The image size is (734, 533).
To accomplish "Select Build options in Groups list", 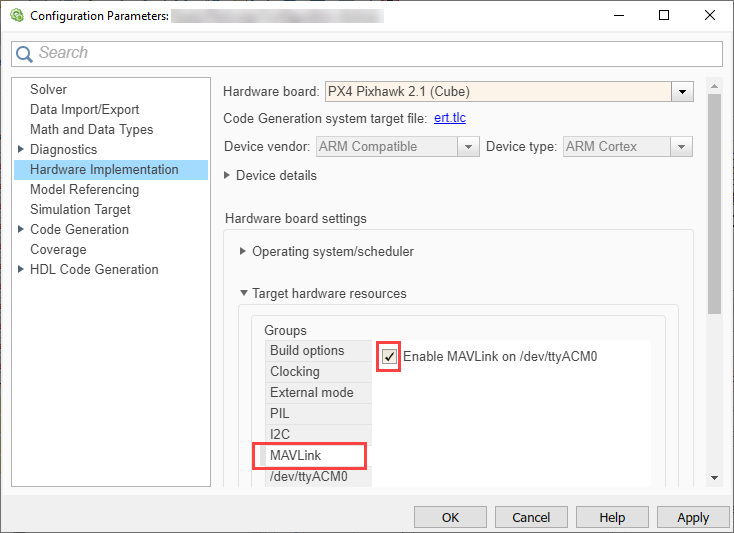I will click(x=307, y=351).
